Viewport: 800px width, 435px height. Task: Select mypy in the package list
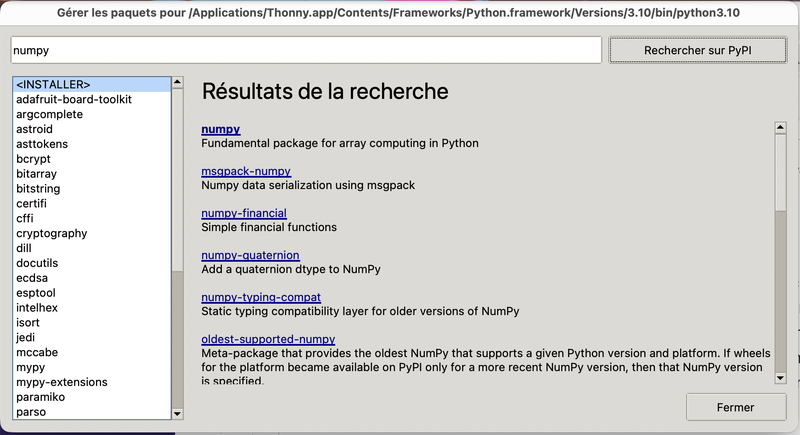point(92,367)
